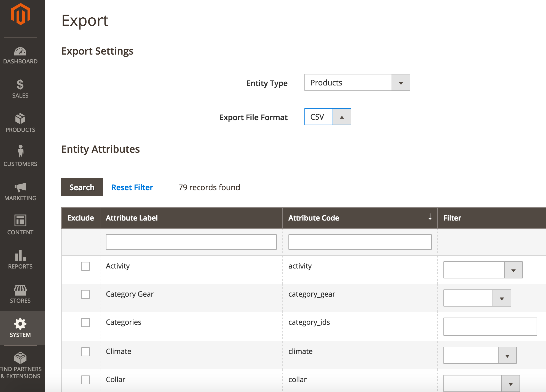Tick the Exclude checkbox for Collar
Image resolution: width=546 pixels, height=392 pixels.
coord(85,380)
